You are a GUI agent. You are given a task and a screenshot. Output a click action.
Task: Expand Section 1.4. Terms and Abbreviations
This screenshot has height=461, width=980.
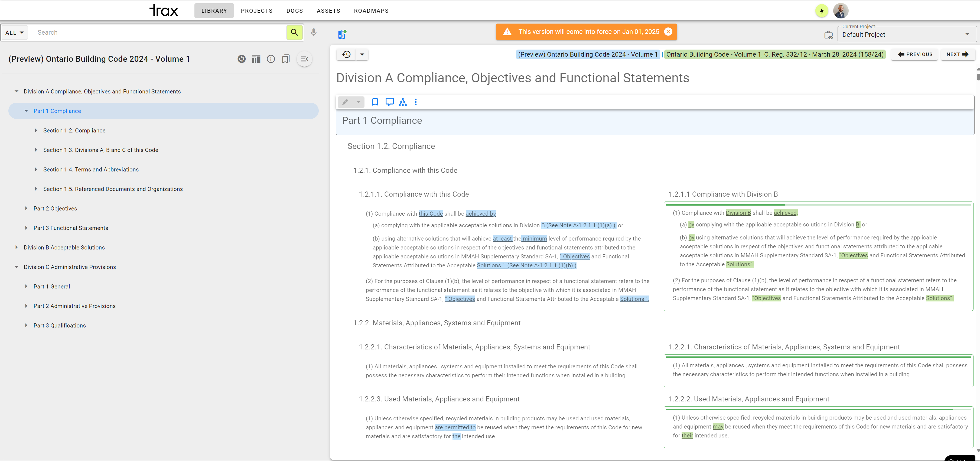(x=36, y=169)
